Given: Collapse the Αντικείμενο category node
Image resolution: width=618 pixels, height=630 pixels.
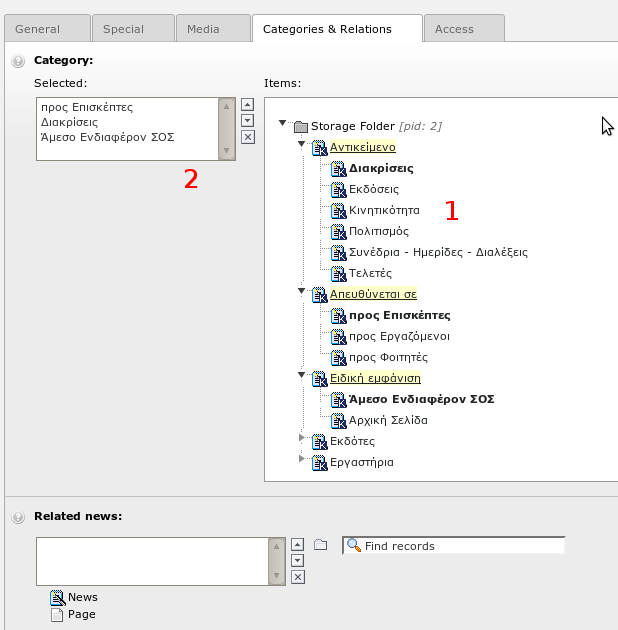Looking at the screenshot, I should tap(302, 145).
